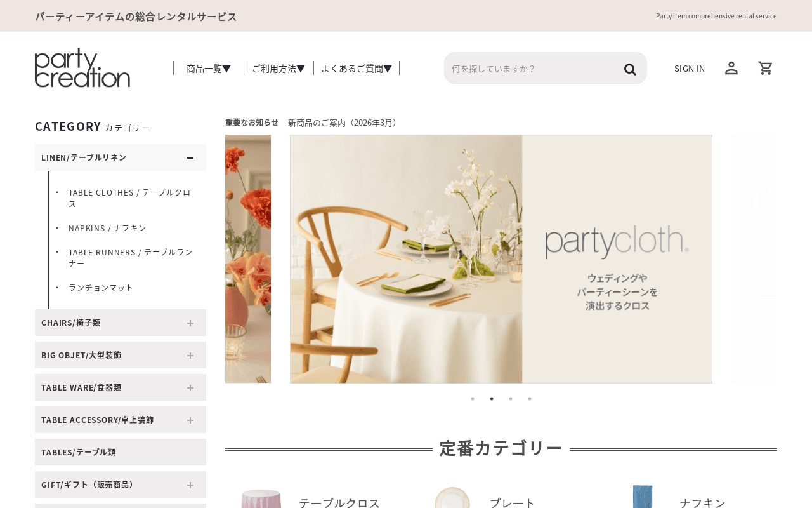Expand GIFT/ギフト(販売商品) category
This screenshot has height=508, width=812.
(x=190, y=485)
